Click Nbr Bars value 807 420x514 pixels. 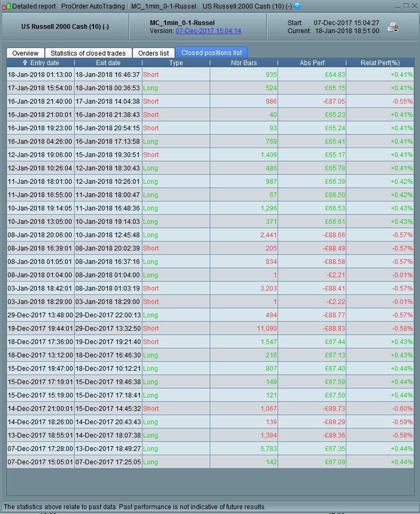point(272,369)
